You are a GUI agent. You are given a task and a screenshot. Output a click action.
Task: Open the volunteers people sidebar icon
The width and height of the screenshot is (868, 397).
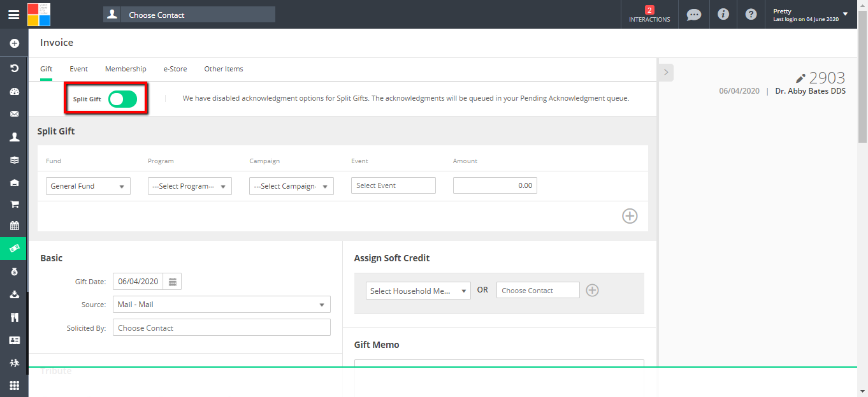(14, 363)
